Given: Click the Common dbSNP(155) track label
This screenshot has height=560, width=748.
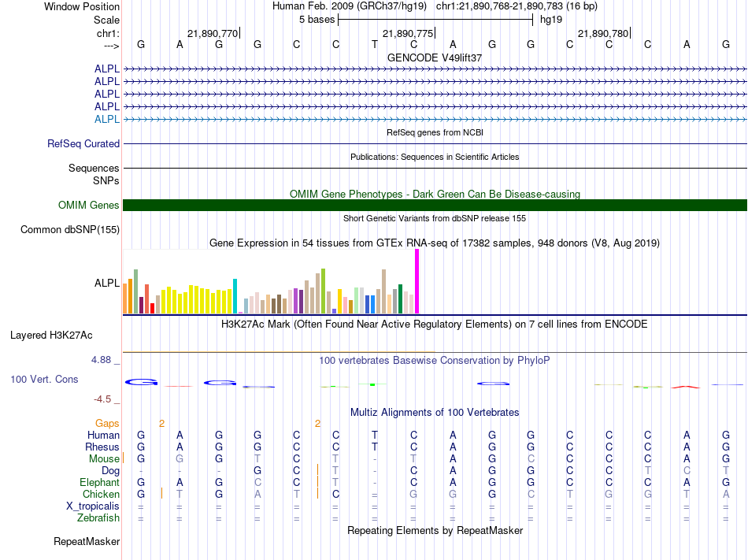Looking at the screenshot, I should [70, 229].
